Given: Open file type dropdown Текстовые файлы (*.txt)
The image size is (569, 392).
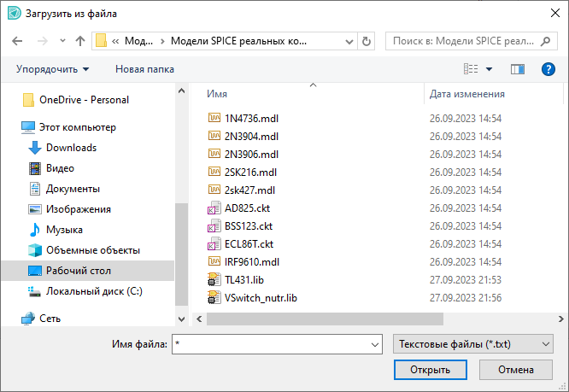Looking at the screenshot, I should point(472,344).
